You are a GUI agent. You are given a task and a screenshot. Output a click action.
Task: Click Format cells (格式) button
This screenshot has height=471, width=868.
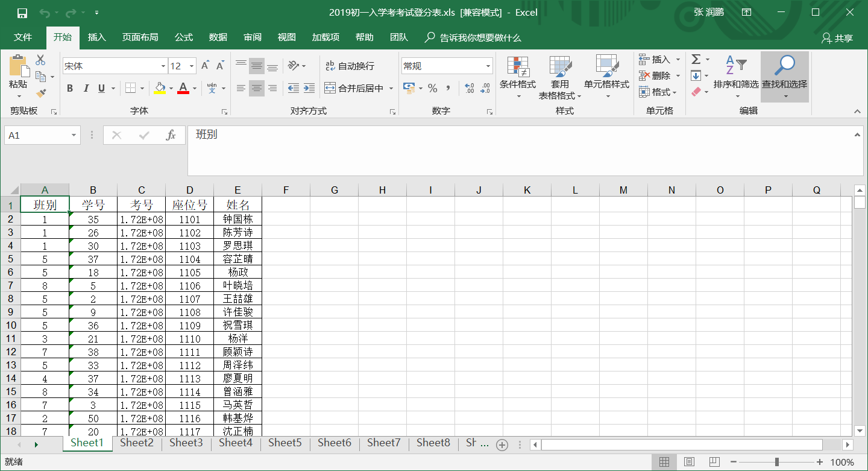[659, 92]
